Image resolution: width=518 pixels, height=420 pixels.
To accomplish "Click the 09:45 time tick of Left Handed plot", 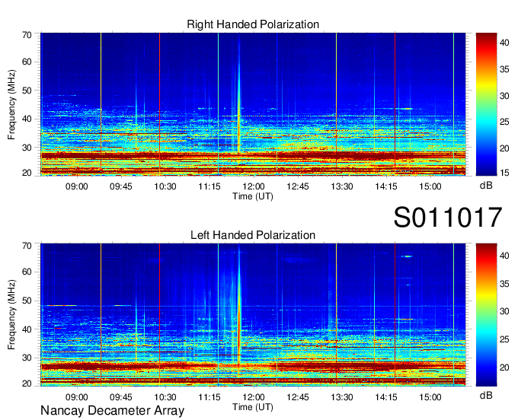I will click(x=121, y=397).
